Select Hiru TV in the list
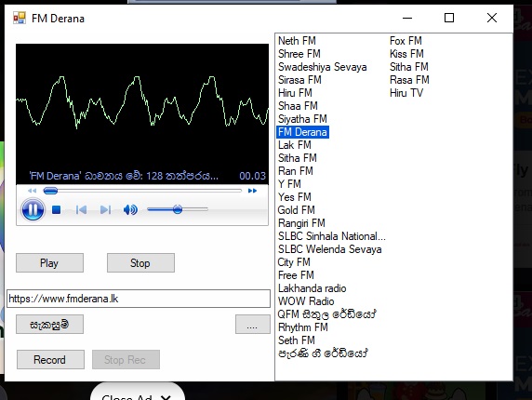532x400 pixels. 406,93
